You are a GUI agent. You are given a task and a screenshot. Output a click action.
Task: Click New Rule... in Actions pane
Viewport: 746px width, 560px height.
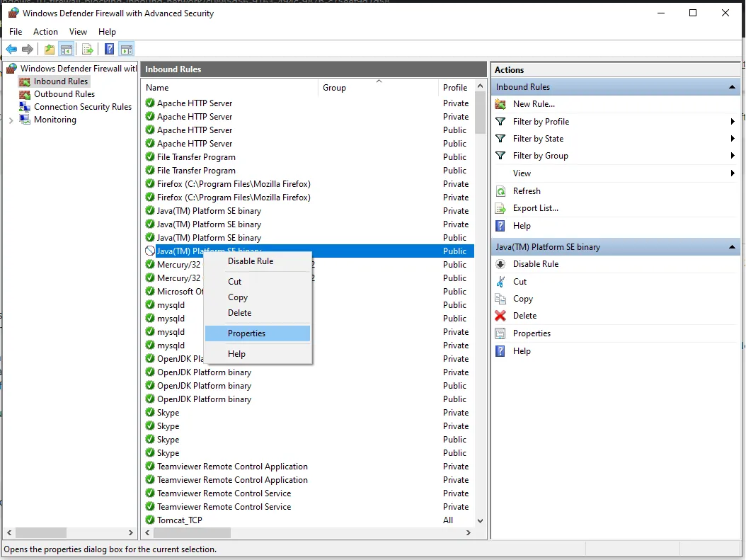[x=534, y=104]
